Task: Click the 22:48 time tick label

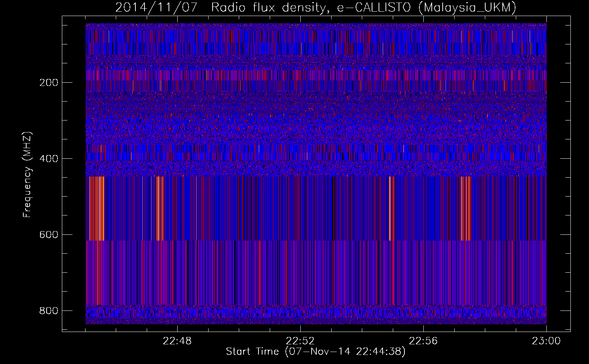Action: 177,341
